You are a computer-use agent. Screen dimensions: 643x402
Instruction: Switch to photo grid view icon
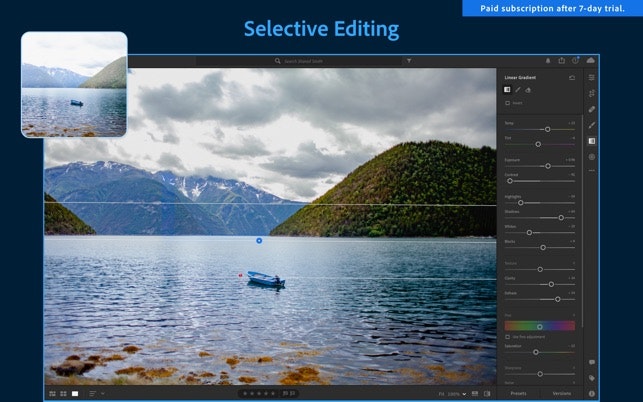coord(52,394)
